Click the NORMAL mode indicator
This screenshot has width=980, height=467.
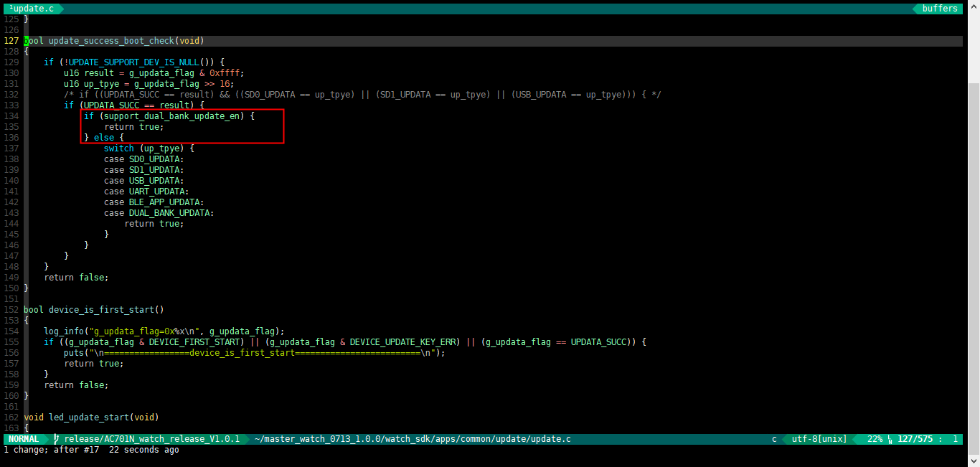click(x=24, y=439)
